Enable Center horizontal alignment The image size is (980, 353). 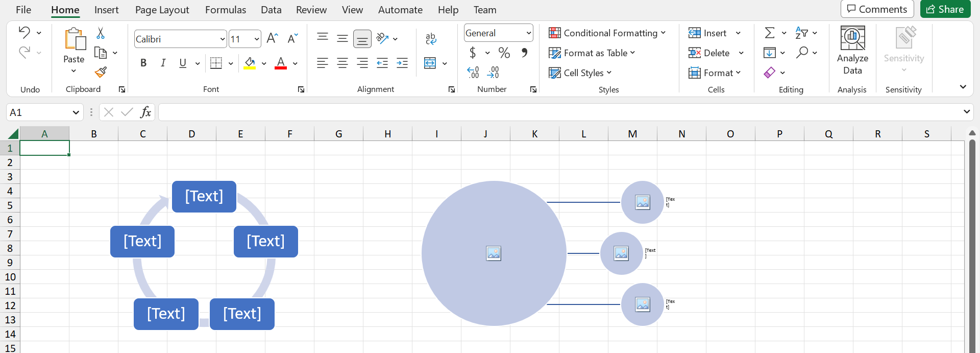(342, 63)
